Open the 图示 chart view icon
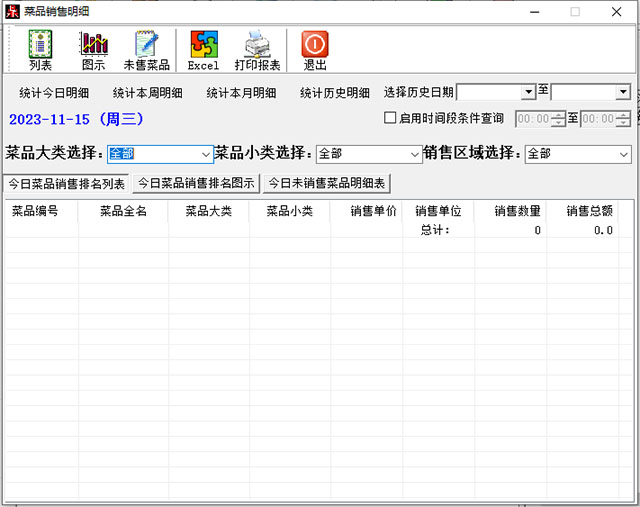Image resolution: width=640 pixels, height=507 pixels. (93, 50)
